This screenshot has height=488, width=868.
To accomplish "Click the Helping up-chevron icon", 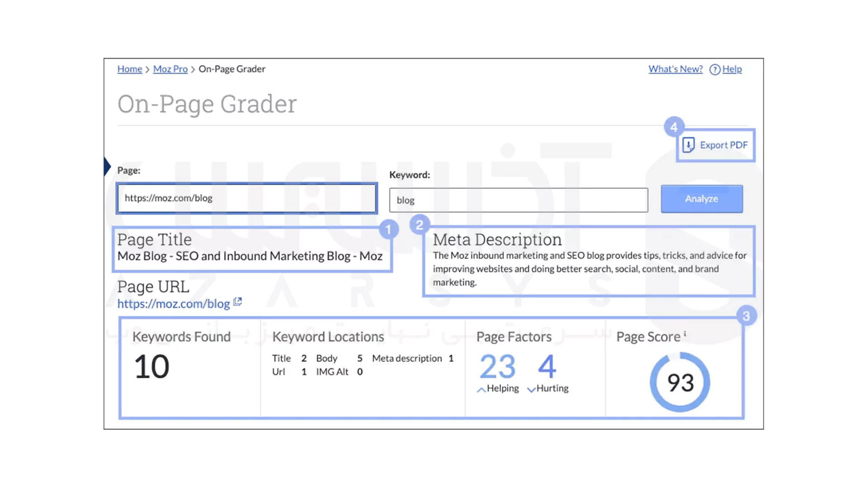I will pos(481,389).
